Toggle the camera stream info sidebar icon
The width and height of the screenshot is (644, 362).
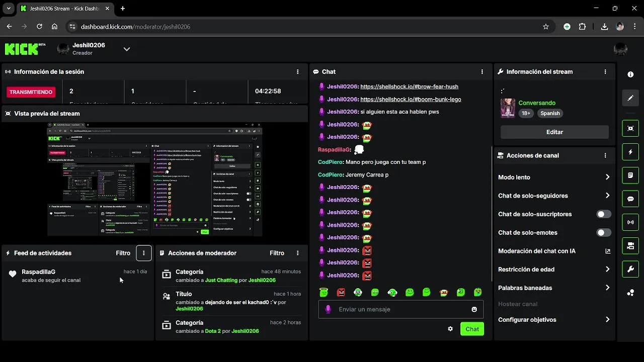click(630, 246)
